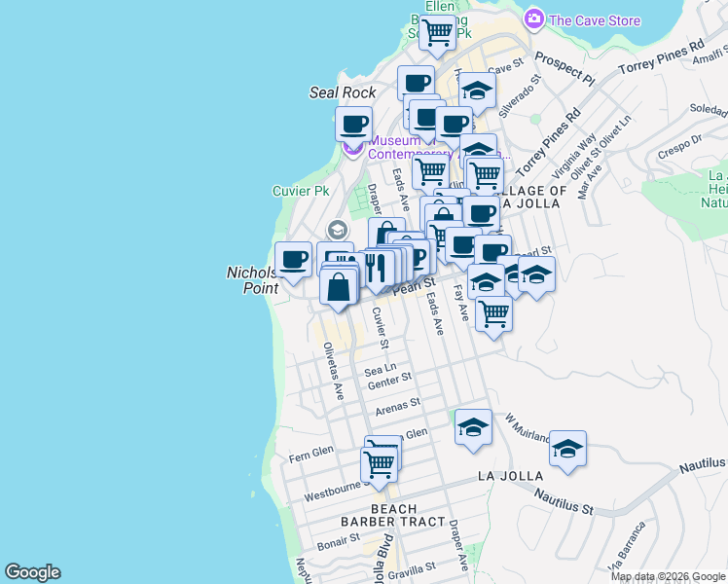Click the Crespo Dr street label
This screenshot has height=584, width=728.
[x=680, y=147]
